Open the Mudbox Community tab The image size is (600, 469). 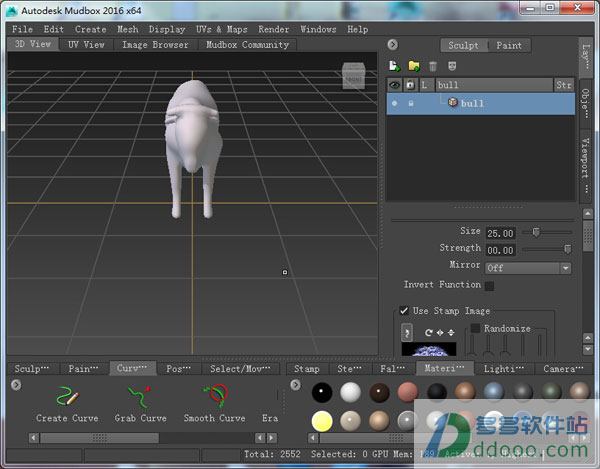248,45
